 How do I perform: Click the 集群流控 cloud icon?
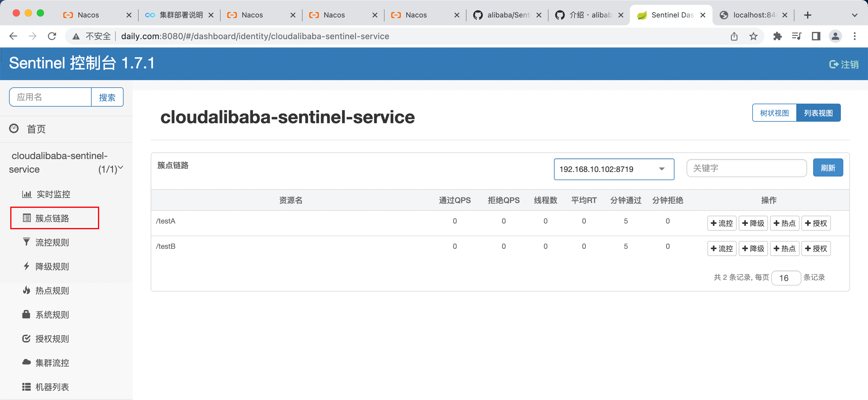pyautogui.click(x=26, y=362)
